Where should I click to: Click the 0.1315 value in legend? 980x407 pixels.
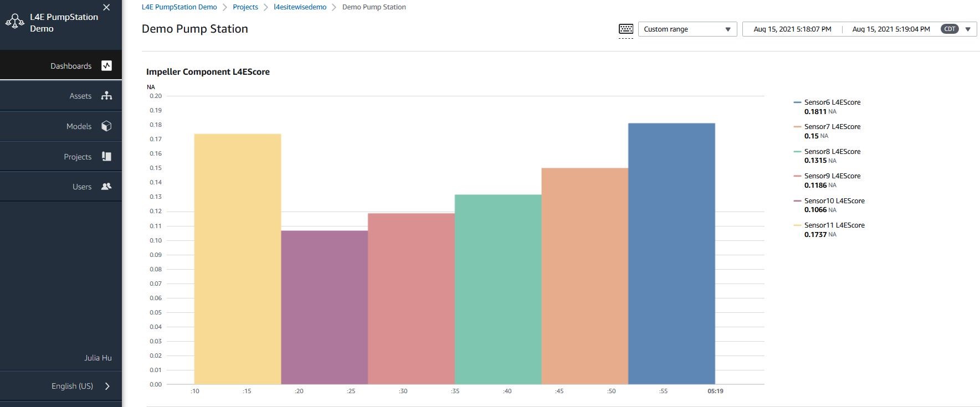point(815,161)
